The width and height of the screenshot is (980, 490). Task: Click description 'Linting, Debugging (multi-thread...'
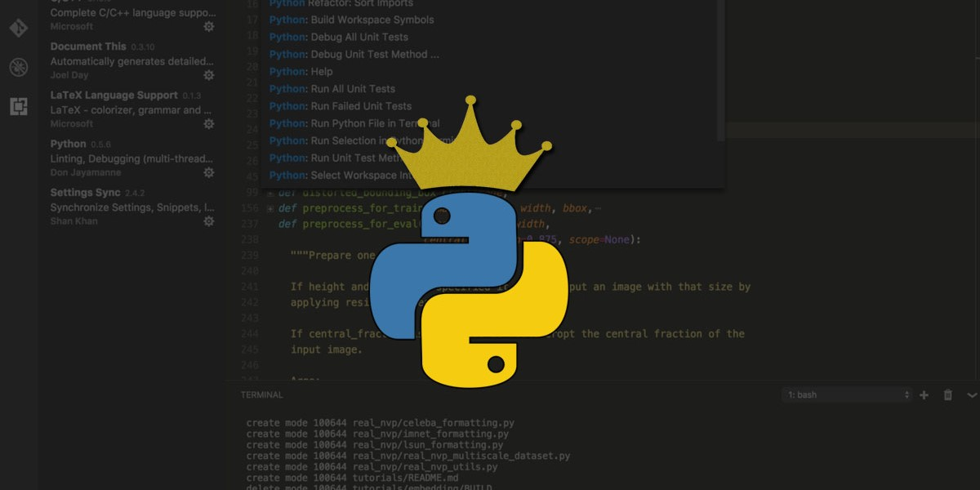pos(131,159)
